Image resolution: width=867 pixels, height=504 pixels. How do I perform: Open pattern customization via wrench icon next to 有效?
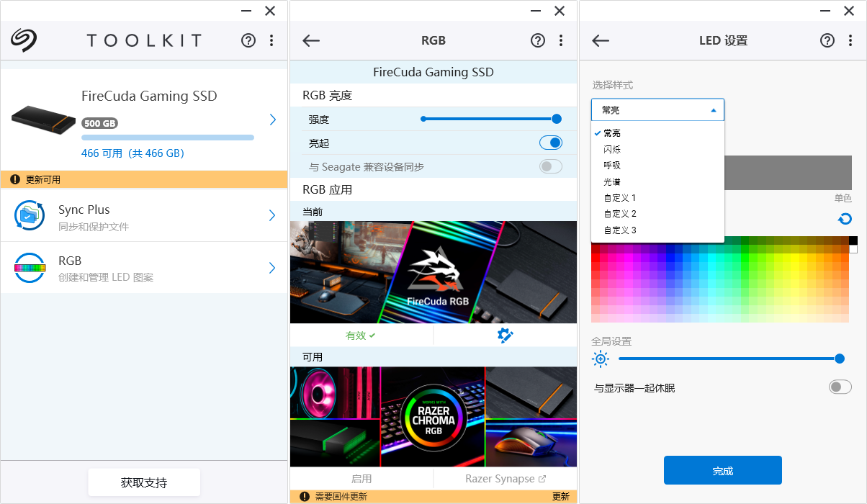point(505,335)
